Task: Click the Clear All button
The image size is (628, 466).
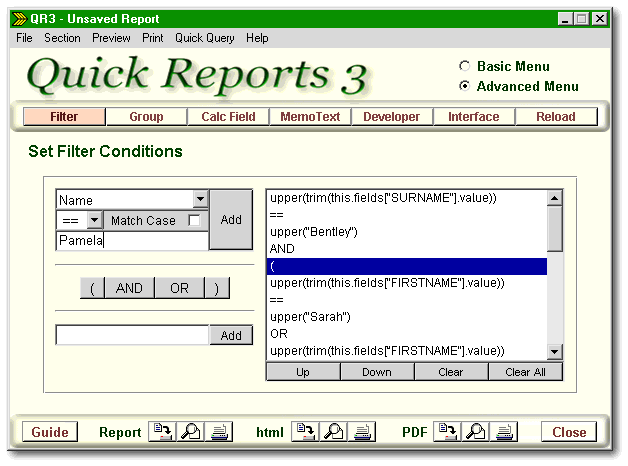Action: point(525,372)
